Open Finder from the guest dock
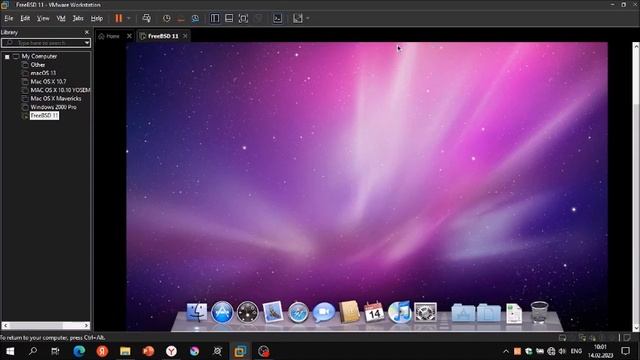This screenshot has width=640, height=360. coord(197,312)
